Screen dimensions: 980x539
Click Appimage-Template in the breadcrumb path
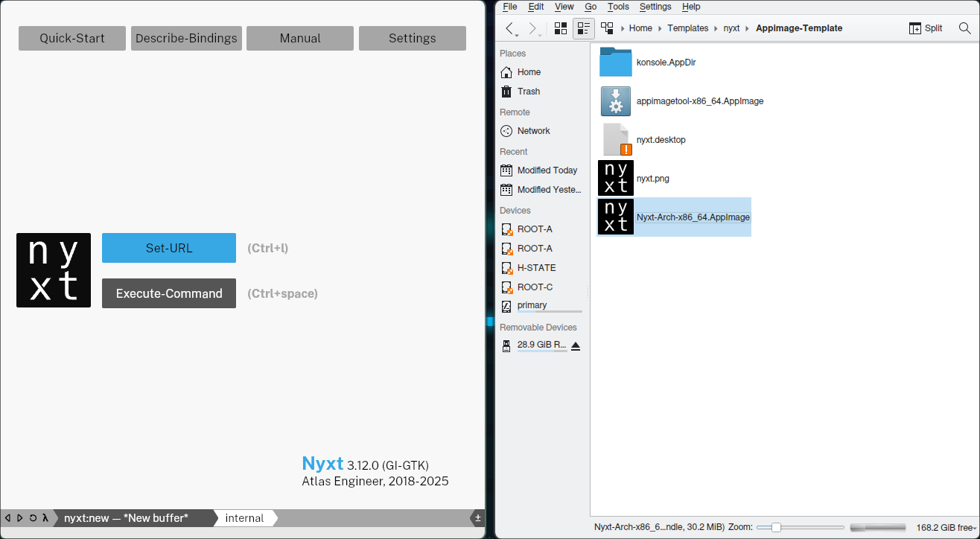click(799, 28)
